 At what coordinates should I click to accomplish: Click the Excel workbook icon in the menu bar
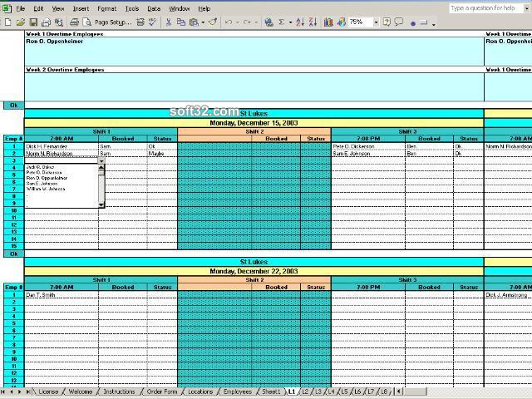(7, 8)
